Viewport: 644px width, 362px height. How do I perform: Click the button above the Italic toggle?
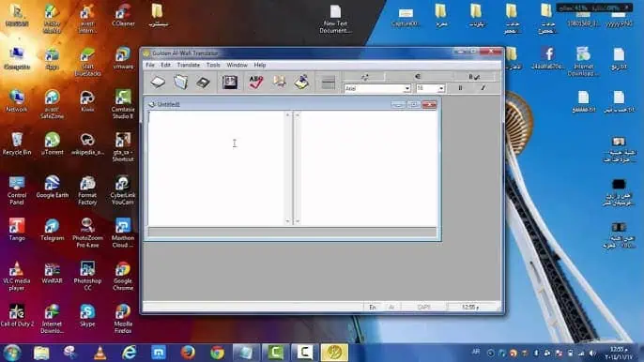tap(474, 76)
